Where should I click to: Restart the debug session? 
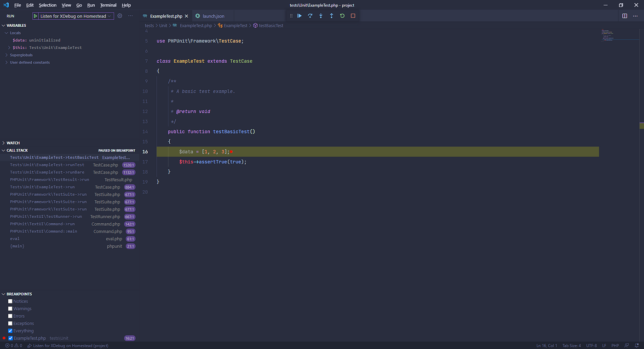tap(342, 16)
